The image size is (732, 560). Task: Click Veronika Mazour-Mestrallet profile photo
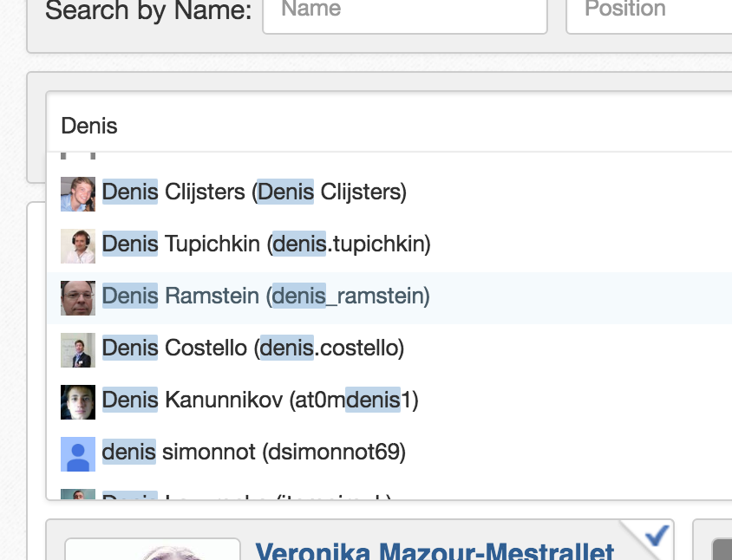(x=153, y=550)
